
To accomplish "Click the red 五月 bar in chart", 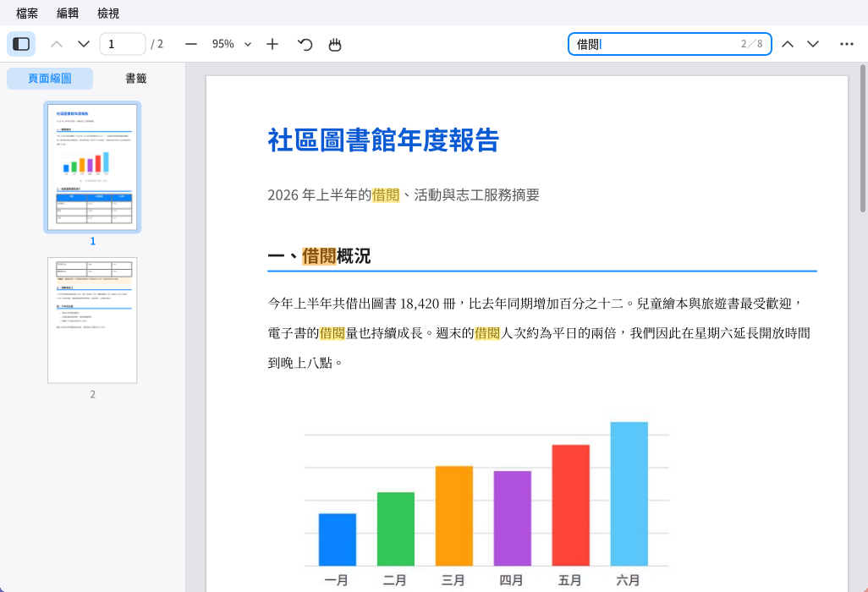I will pos(571,505).
